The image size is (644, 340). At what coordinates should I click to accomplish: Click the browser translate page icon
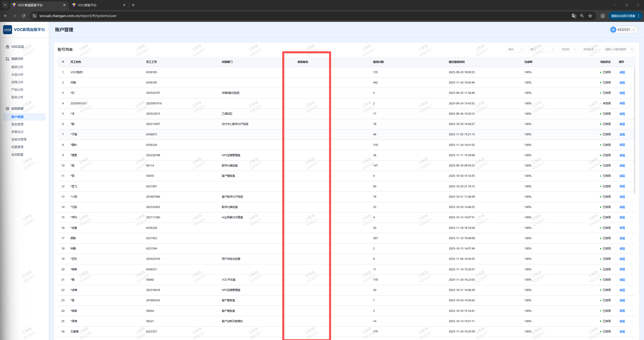coord(574,16)
